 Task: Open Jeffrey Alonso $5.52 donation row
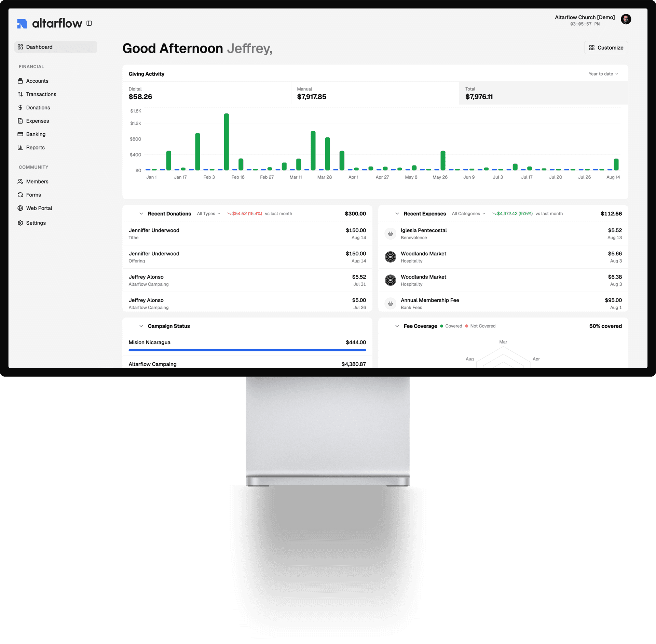(247, 280)
